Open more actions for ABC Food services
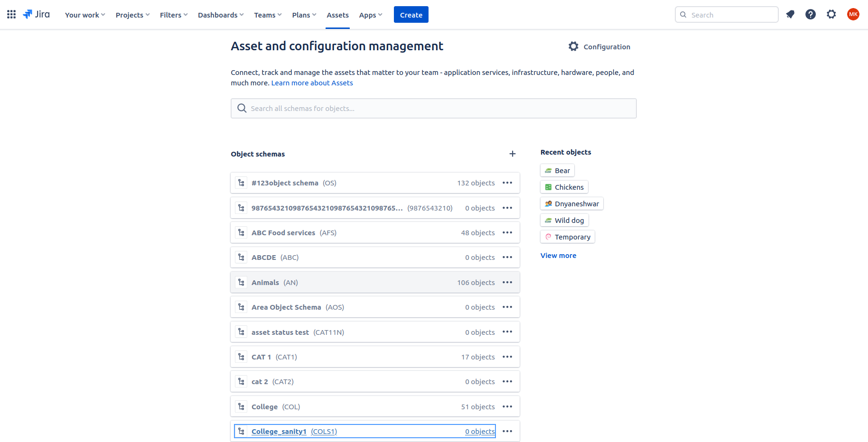The width and height of the screenshot is (868, 442). point(507,233)
